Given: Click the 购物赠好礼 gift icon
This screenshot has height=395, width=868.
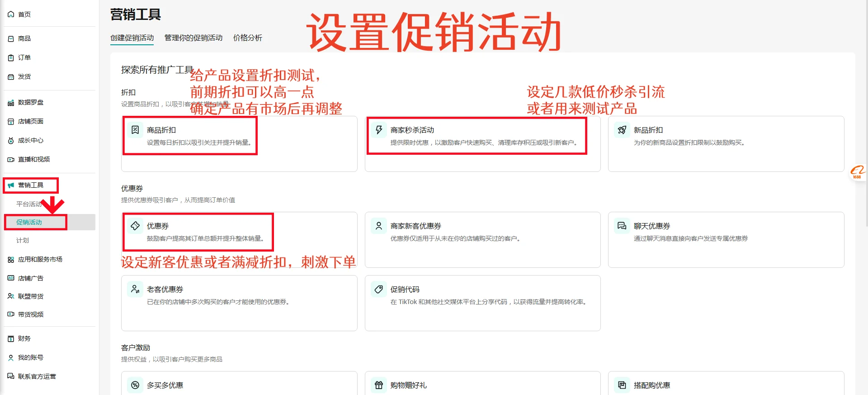Looking at the screenshot, I should [x=379, y=385].
